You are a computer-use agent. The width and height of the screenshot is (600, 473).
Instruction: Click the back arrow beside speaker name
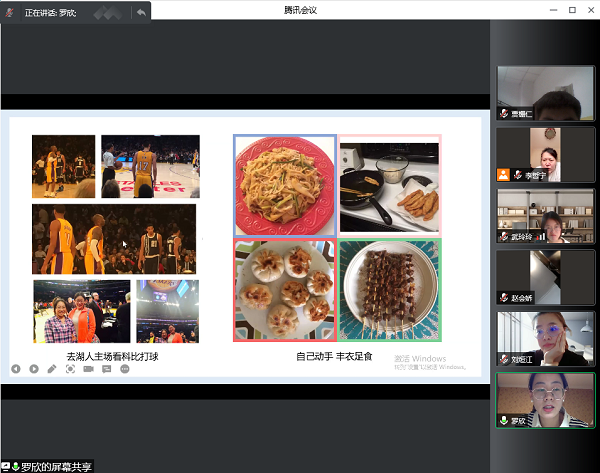[x=141, y=11]
